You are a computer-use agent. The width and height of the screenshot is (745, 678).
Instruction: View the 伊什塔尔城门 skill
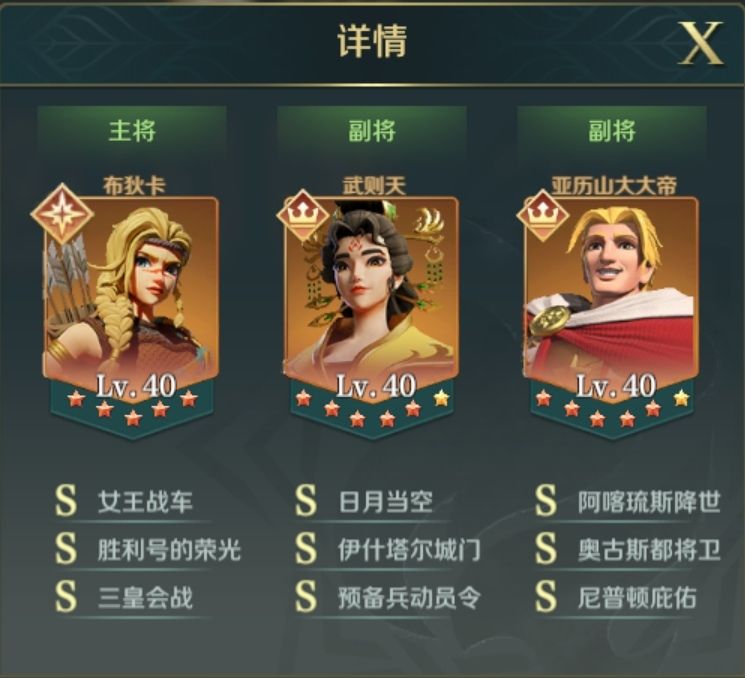click(409, 550)
